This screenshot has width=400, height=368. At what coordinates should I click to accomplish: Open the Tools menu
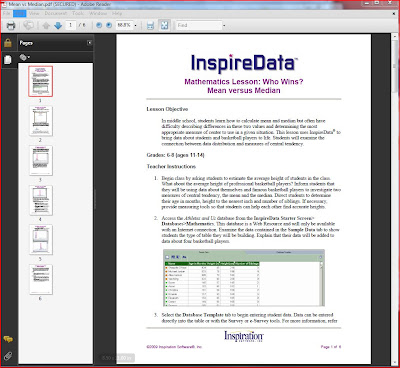tap(78, 13)
